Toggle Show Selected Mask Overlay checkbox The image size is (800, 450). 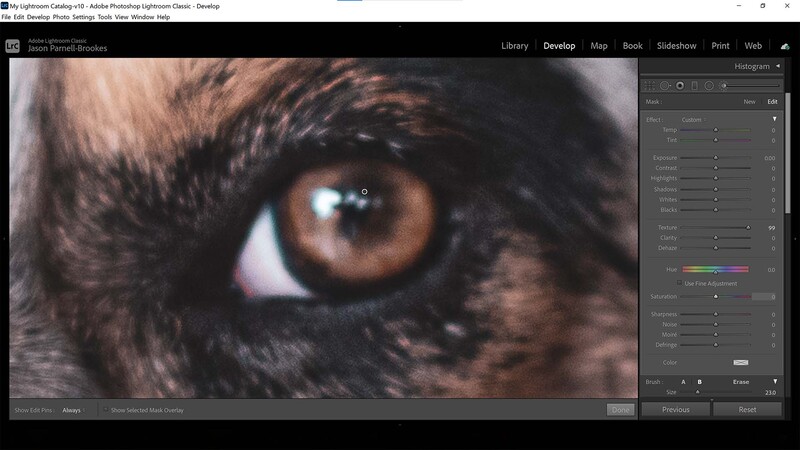click(x=106, y=410)
